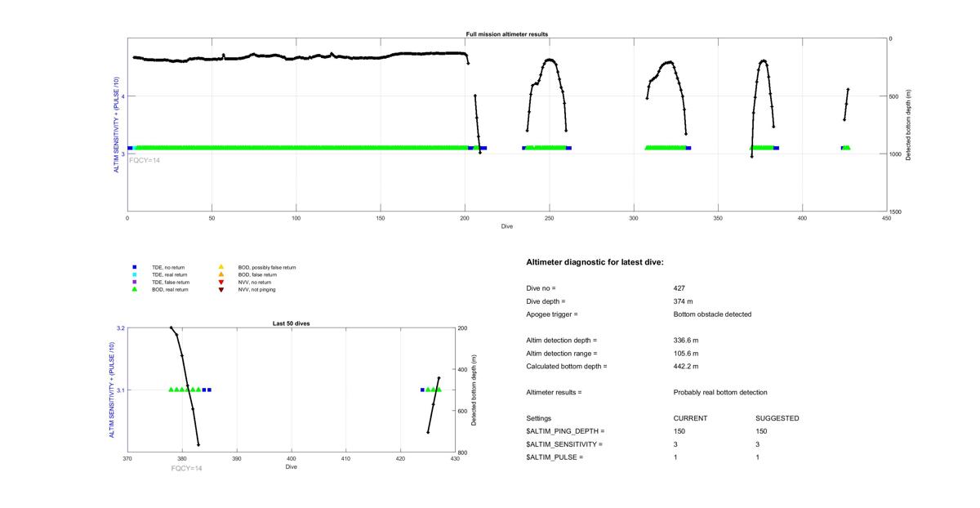980x508 pixels.
Task: Click the ALTIM SENSITIVITY y-axis label of the top plot
Action: tap(117, 124)
